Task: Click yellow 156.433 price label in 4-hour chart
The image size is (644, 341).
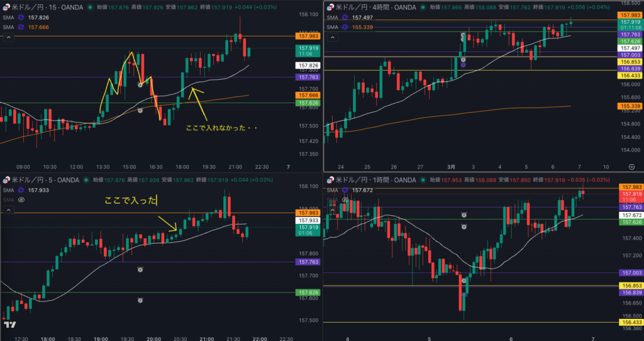Action: coord(630,75)
